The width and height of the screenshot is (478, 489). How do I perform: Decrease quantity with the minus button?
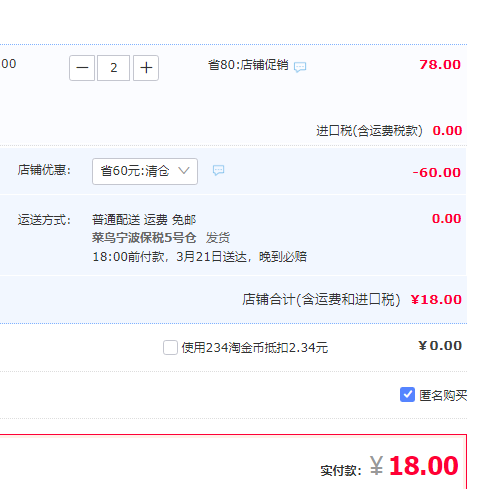(82, 68)
